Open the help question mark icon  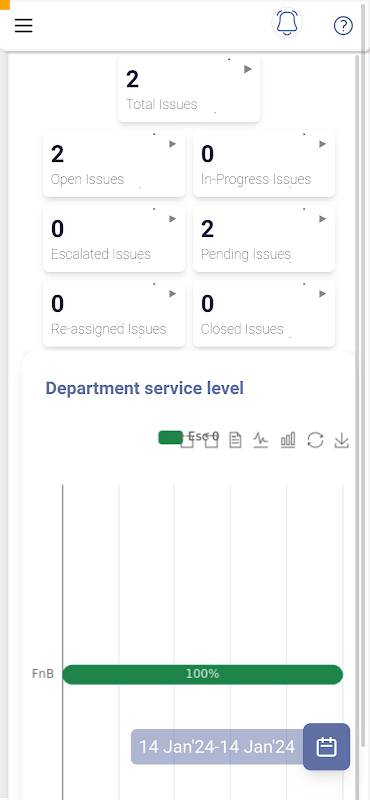click(x=343, y=26)
